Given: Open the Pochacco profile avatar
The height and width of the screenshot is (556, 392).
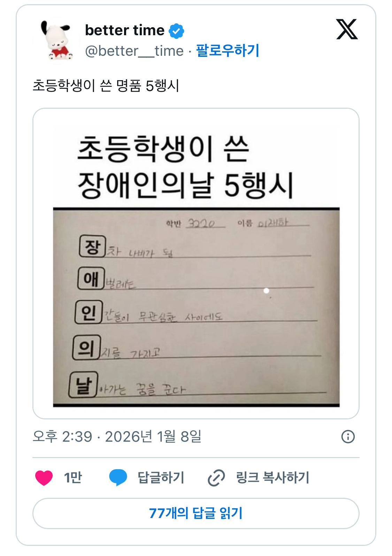Looking at the screenshot, I should click(x=56, y=40).
